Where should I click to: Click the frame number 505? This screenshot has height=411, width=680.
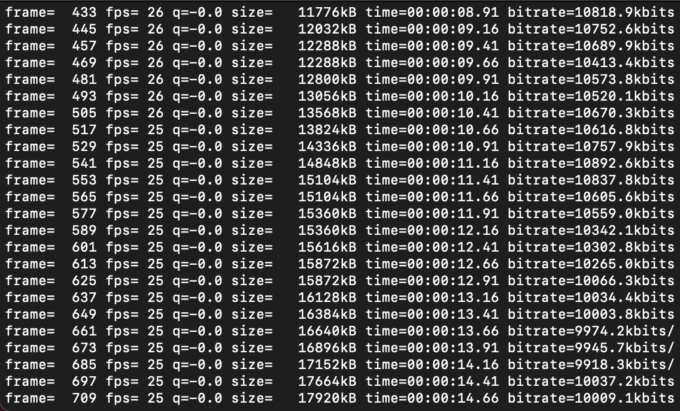click(84, 113)
